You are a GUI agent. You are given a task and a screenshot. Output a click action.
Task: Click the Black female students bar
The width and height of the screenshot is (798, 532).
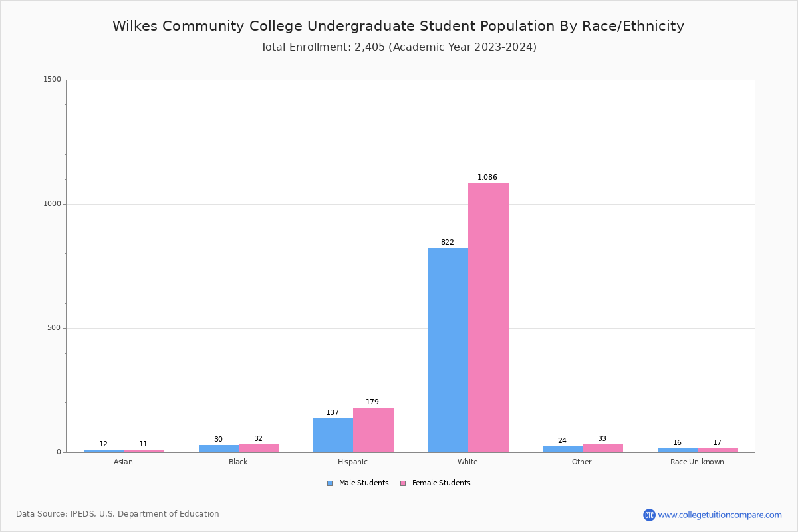(x=259, y=448)
